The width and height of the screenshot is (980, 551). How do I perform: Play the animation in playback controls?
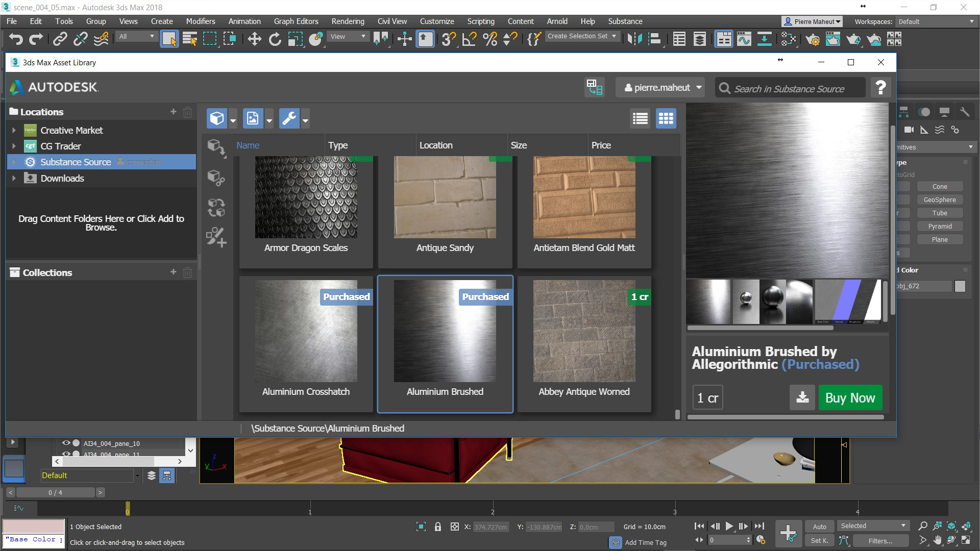click(x=729, y=526)
